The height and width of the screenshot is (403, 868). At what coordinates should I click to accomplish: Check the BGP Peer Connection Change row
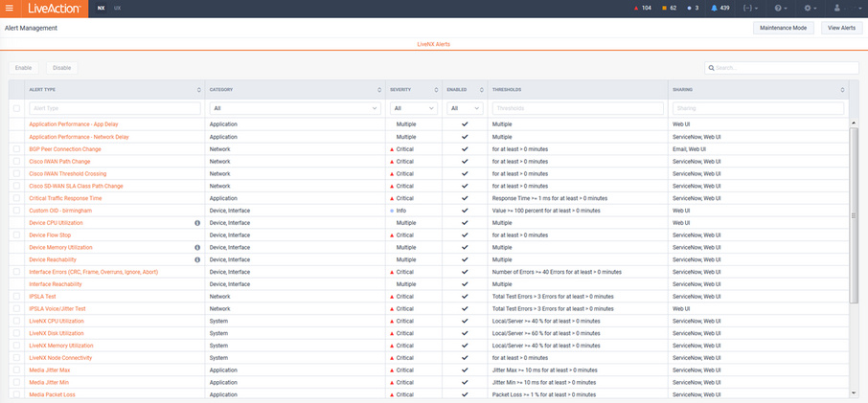click(16, 149)
